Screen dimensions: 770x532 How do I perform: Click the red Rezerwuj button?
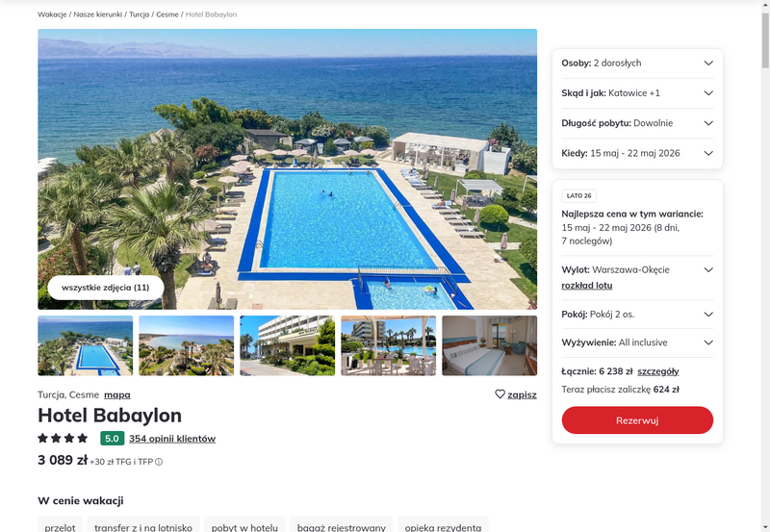coord(637,420)
